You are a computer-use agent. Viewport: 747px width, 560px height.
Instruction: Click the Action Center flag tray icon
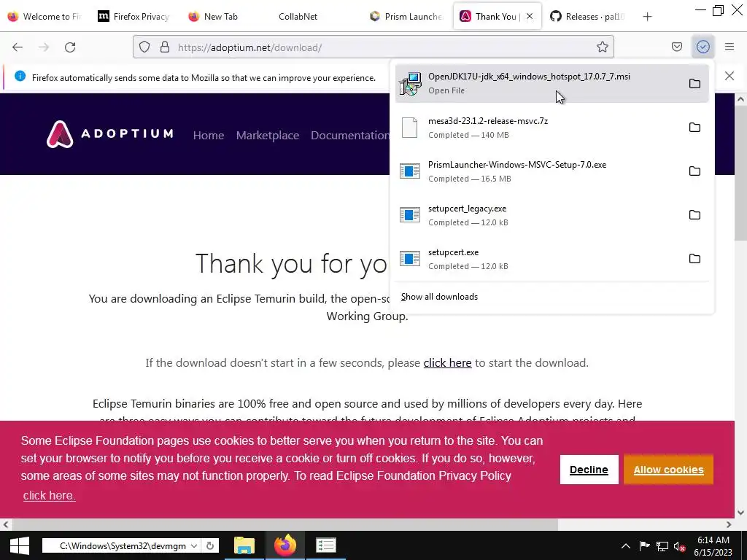pyautogui.click(x=644, y=546)
